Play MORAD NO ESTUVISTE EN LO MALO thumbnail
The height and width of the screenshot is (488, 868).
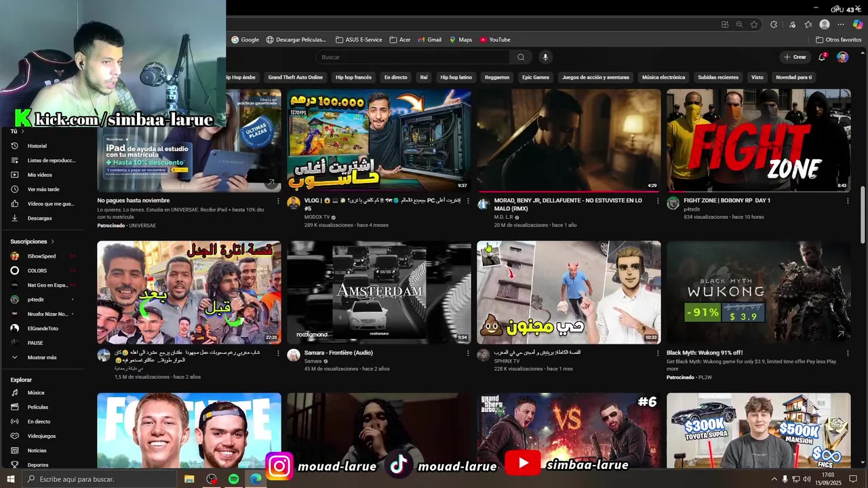[x=568, y=140]
